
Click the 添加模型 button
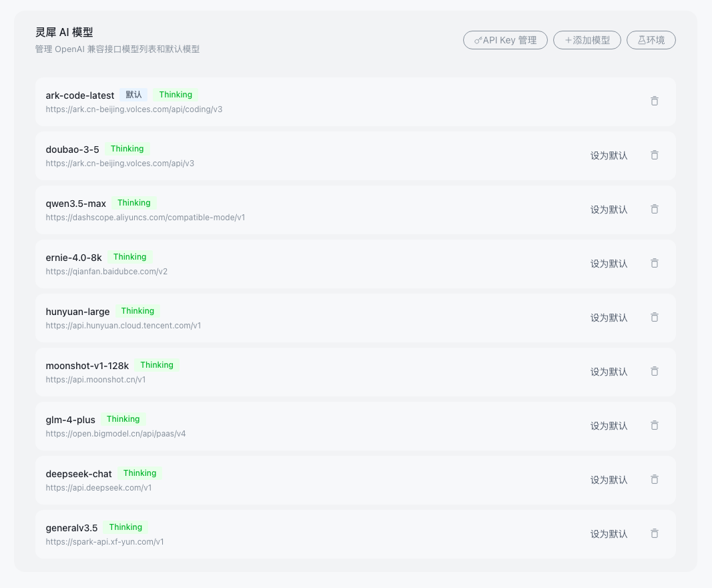pos(587,40)
